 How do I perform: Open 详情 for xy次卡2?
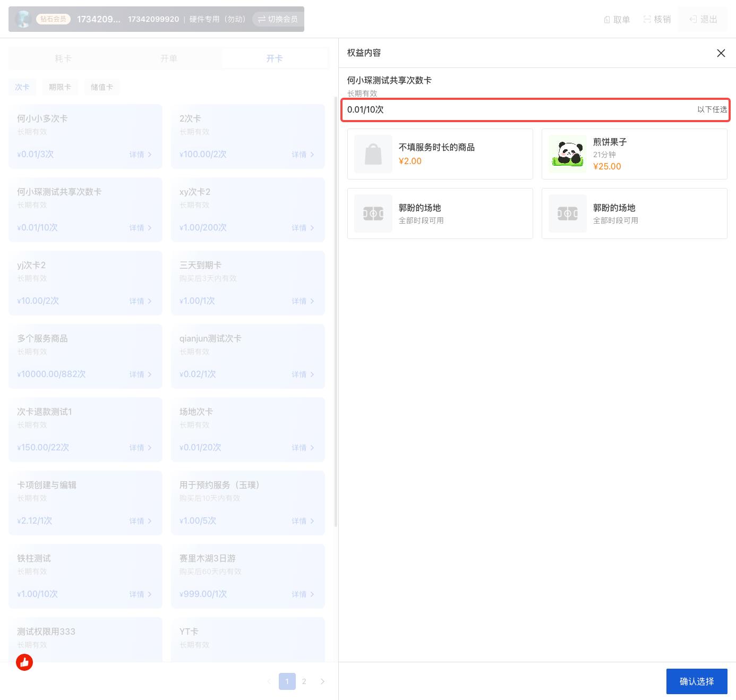coord(303,228)
